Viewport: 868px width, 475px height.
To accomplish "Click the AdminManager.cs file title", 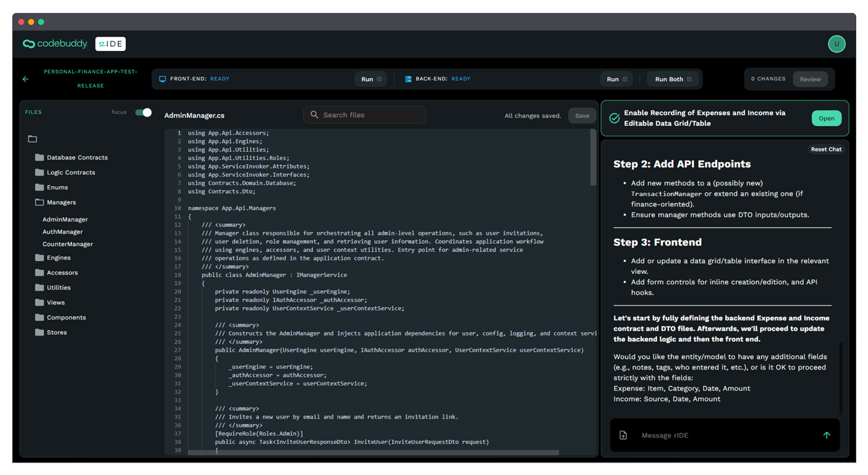I will point(194,115).
